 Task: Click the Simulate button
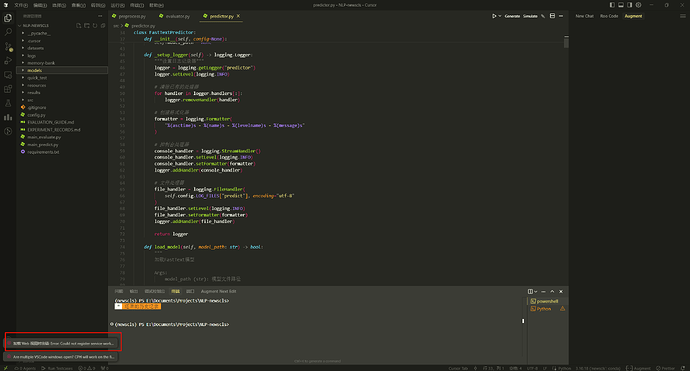[530, 16]
